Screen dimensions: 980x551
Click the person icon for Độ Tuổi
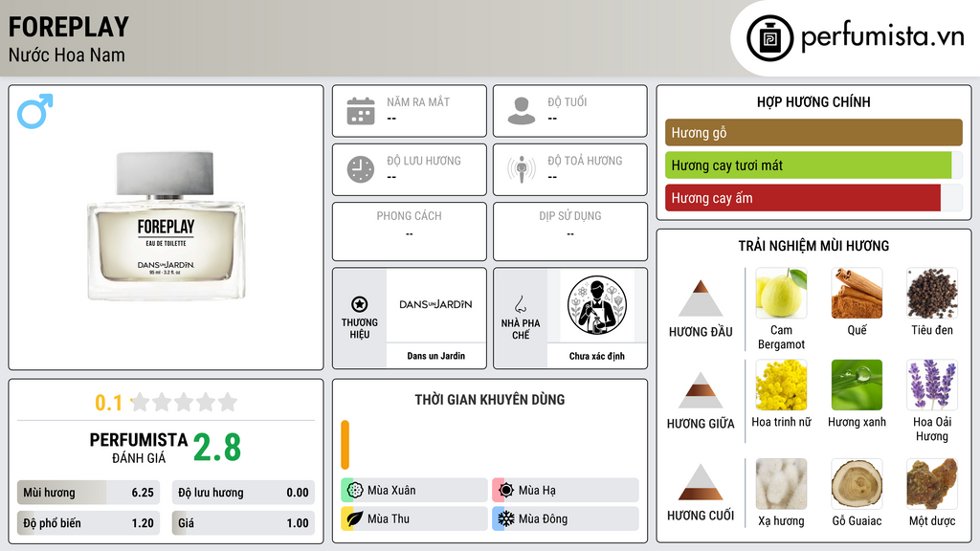pos(522,111)
